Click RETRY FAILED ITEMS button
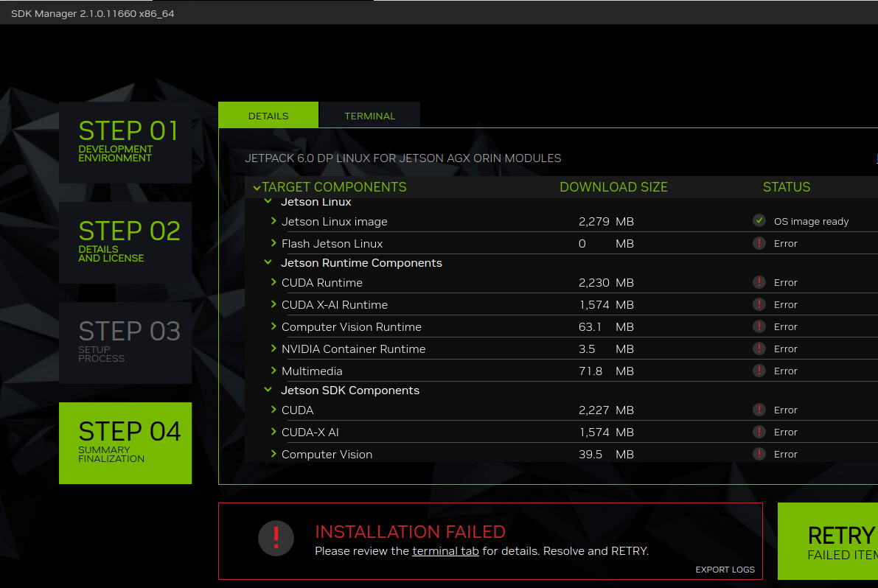Viewport: 878px width, 588px height. click(x=840, y=542)
